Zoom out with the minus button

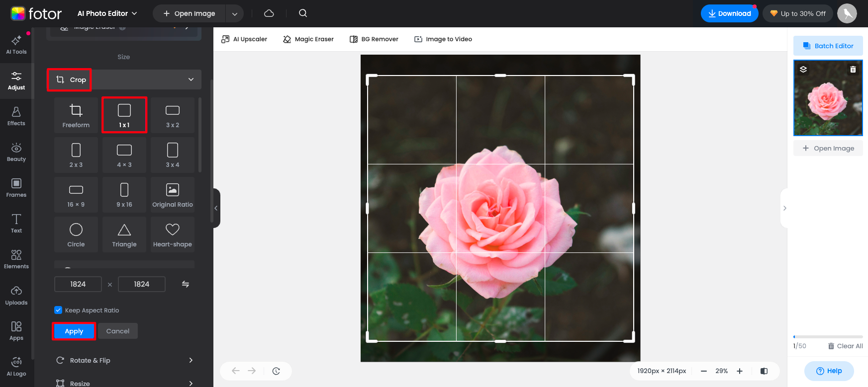[704, 371]
